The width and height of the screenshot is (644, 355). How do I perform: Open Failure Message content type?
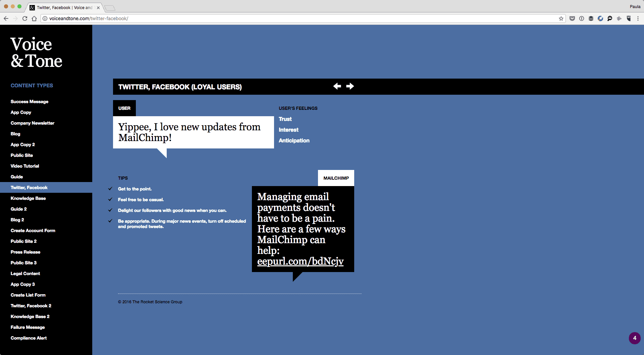[28, 327]
